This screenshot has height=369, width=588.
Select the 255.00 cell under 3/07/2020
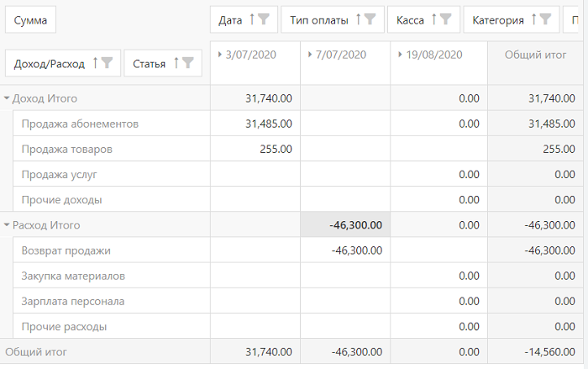coord(255,149)
